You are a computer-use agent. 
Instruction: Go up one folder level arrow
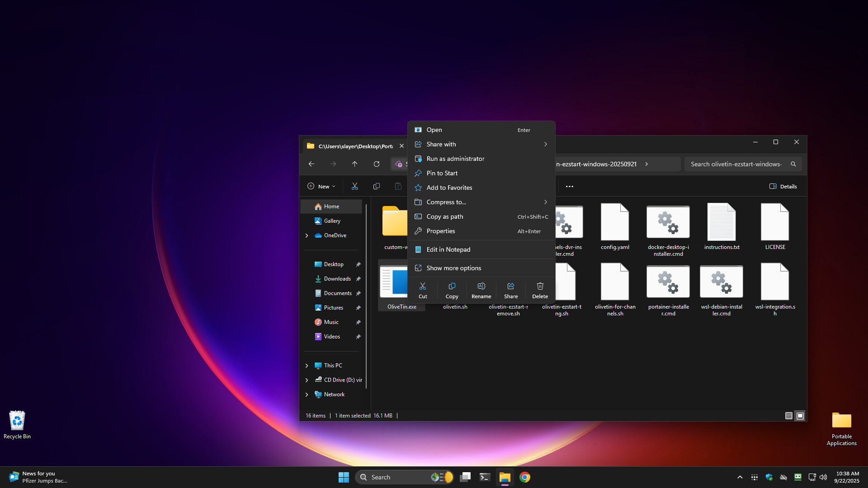point(355,164)
